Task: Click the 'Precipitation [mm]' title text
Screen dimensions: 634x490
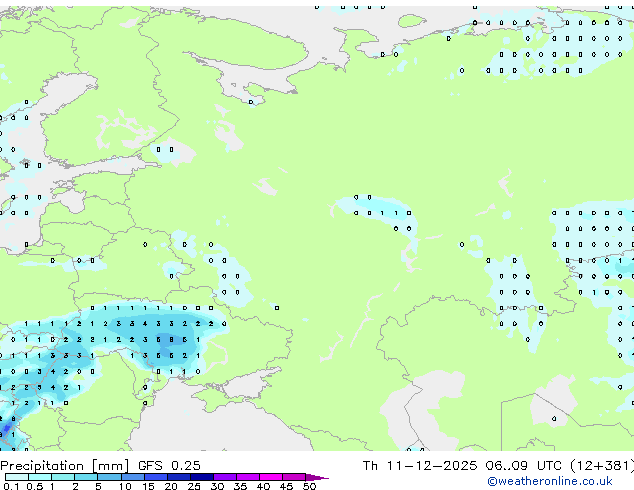Action: click(x=65, y=466)
